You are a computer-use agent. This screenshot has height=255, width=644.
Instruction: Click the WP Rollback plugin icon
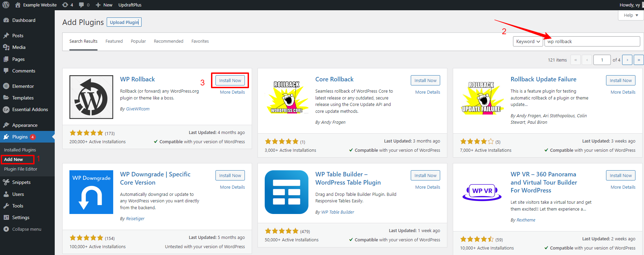pos(91,97)
